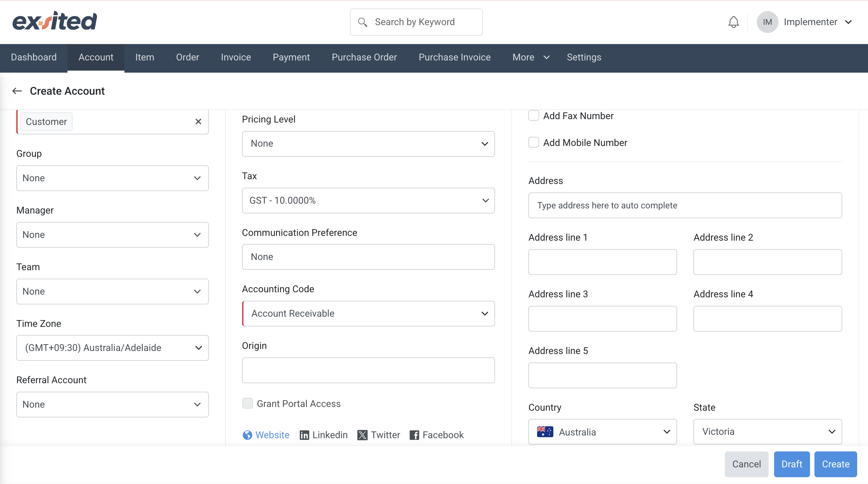Click the Address line 4 field
This screenshot has height=484, width=868.
click(768, 319)
